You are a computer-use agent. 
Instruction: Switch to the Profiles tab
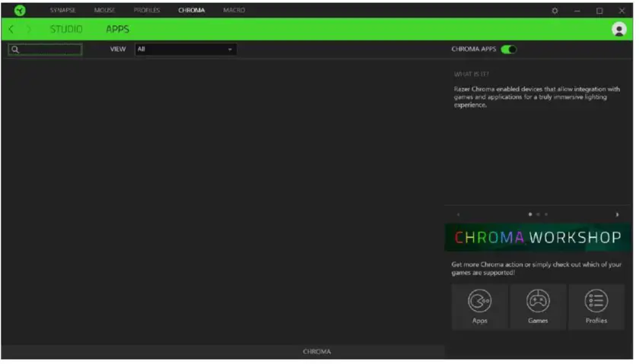point(147,10)
